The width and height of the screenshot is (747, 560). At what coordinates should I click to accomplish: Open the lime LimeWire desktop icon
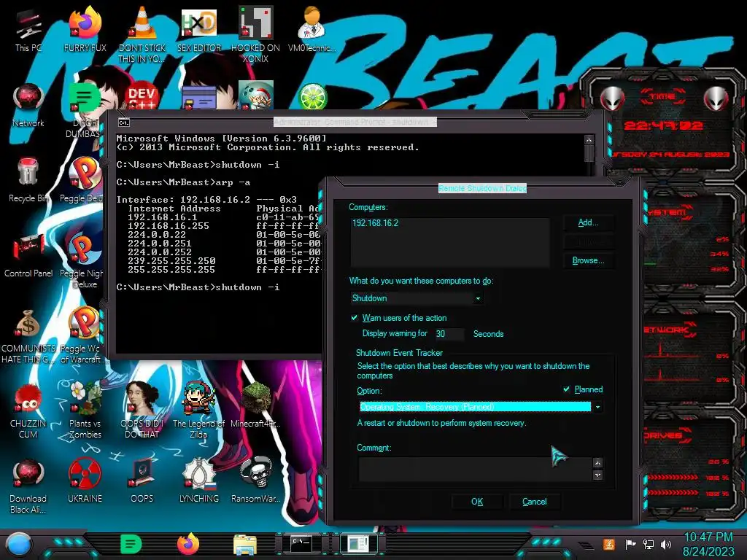coord(312,96)
